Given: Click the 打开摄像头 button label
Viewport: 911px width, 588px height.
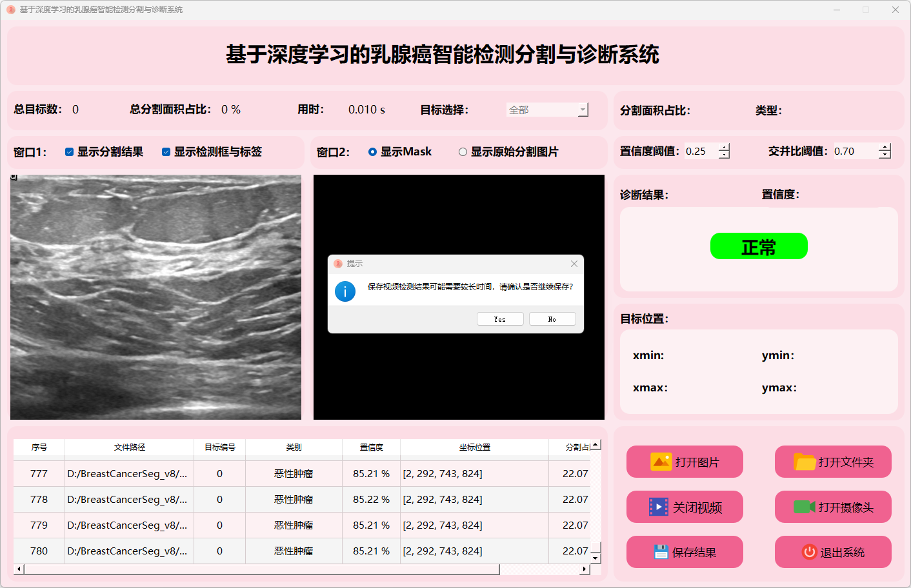Looking at the screenshot, I should pyautogui.click(x=846, y=507).
